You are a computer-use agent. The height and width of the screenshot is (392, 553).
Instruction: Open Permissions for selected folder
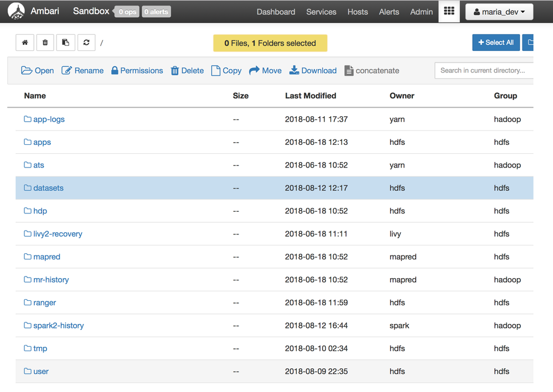[x=137, y=71]
